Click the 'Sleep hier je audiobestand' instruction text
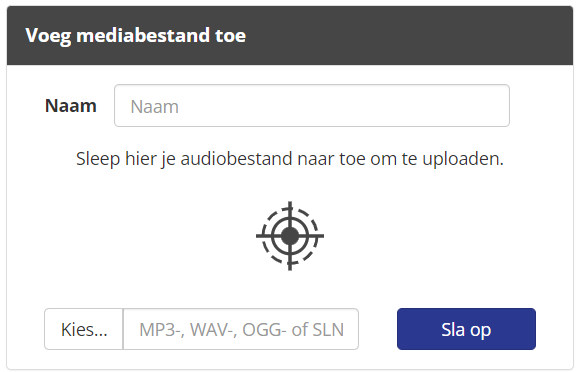The image size is (576, 372). point(289,159)
